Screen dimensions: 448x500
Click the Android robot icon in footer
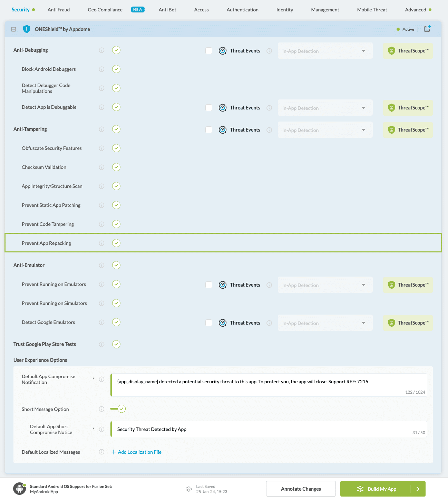[19, 489]
